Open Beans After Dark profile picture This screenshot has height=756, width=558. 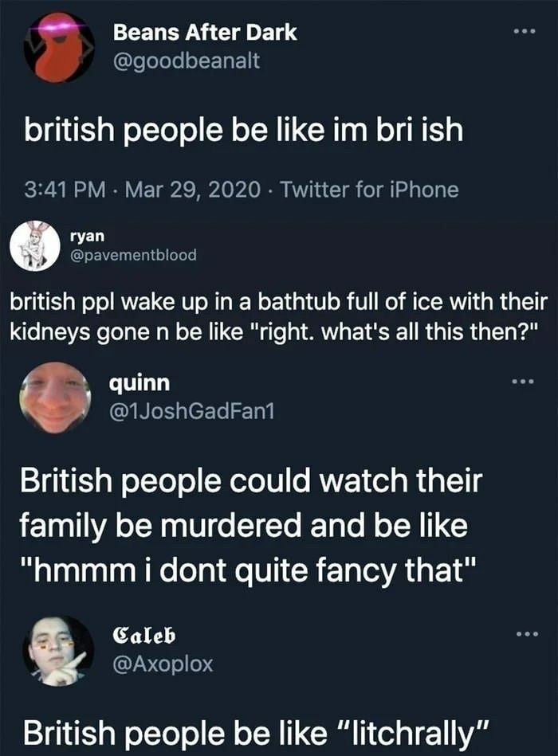(59, 47)
